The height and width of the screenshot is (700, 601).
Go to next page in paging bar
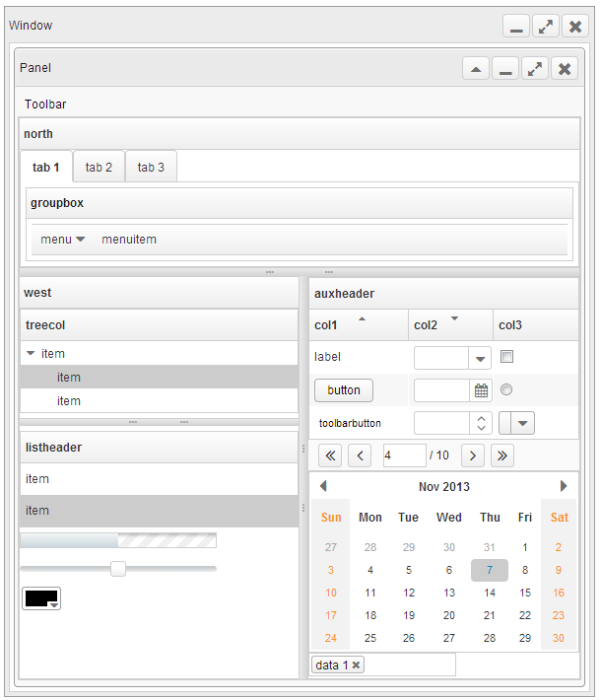(473, 455)
